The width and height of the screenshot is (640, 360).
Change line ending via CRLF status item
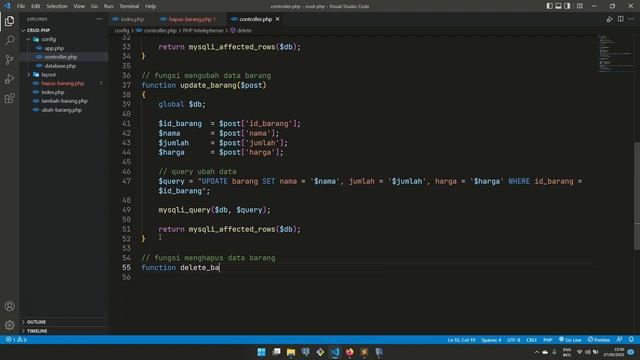tap(531, 340)
